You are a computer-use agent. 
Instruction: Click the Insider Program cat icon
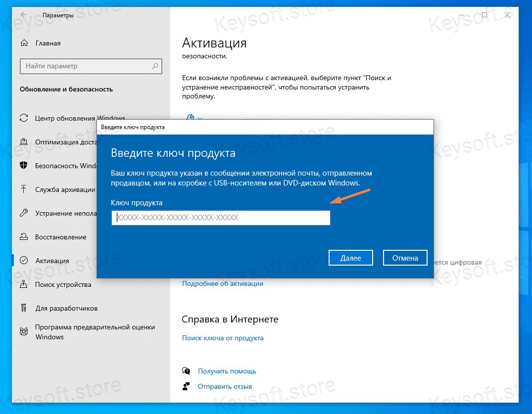pos(24,331)
